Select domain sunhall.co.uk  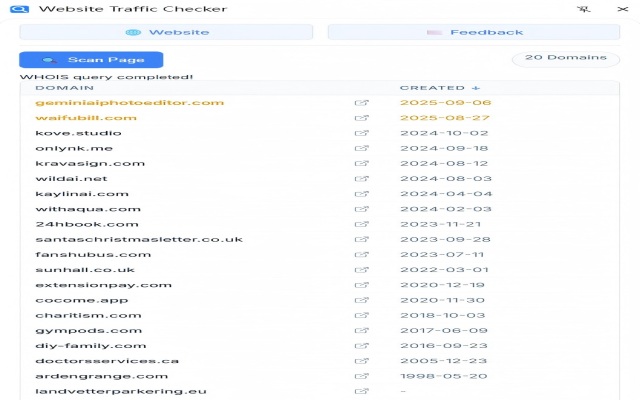[x=85, y=270]
